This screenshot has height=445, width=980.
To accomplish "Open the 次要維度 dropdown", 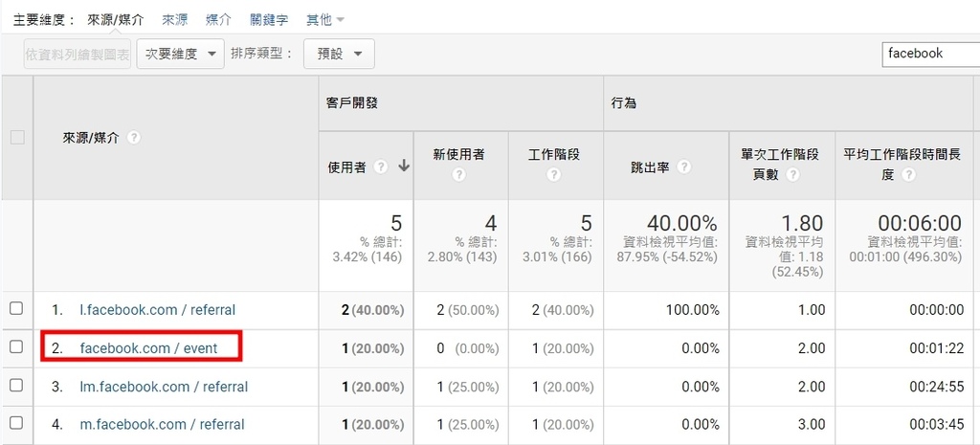I will 180,54.
